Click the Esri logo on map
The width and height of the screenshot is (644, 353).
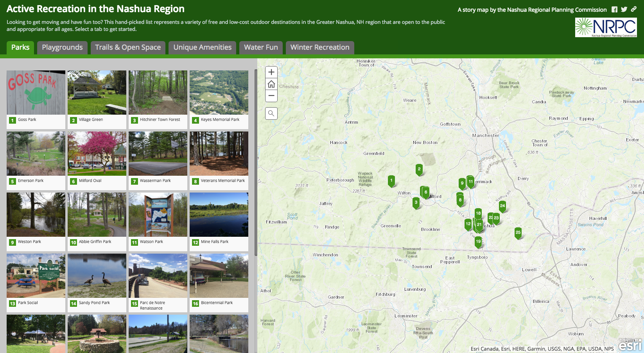point(630,345)
